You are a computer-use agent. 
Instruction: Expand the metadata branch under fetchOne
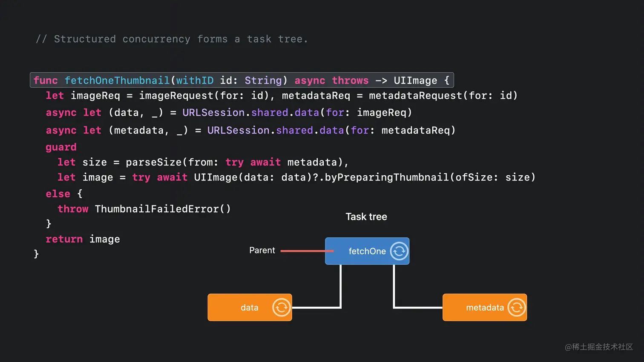485,307
